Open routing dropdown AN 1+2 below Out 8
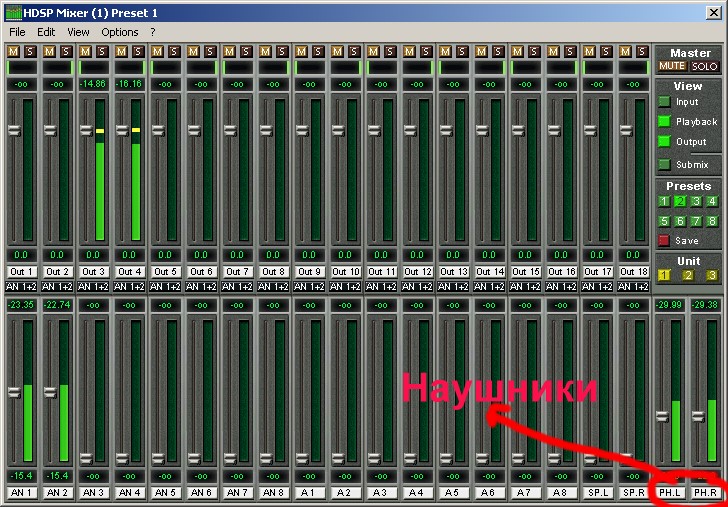This screenshot has height=507, width=728. point(273,287)
